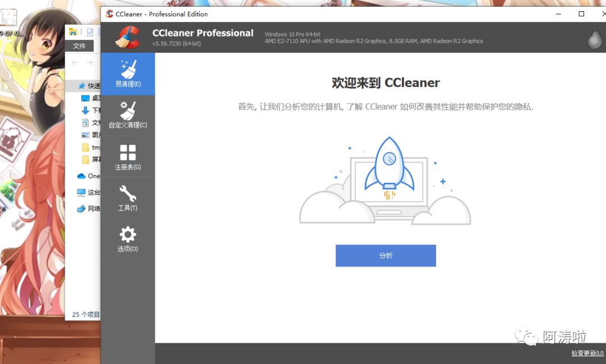Click CCleaner title bar app icon

tap(109, 14)
